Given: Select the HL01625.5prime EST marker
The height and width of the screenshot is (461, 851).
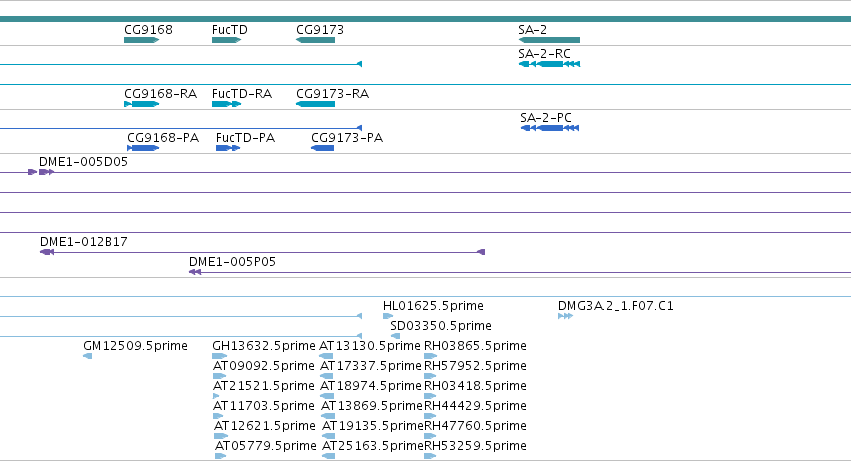Looking at the screenshot, I should pyautogui.click(x=388, y=316).
